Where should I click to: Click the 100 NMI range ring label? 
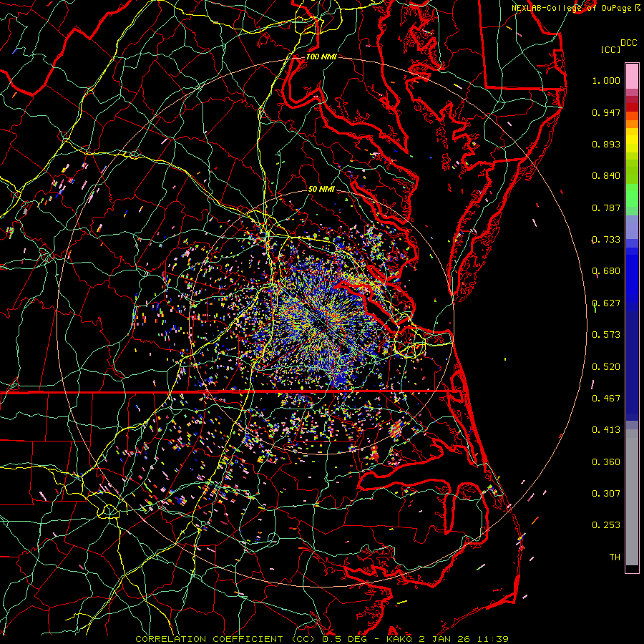[321, 57]
